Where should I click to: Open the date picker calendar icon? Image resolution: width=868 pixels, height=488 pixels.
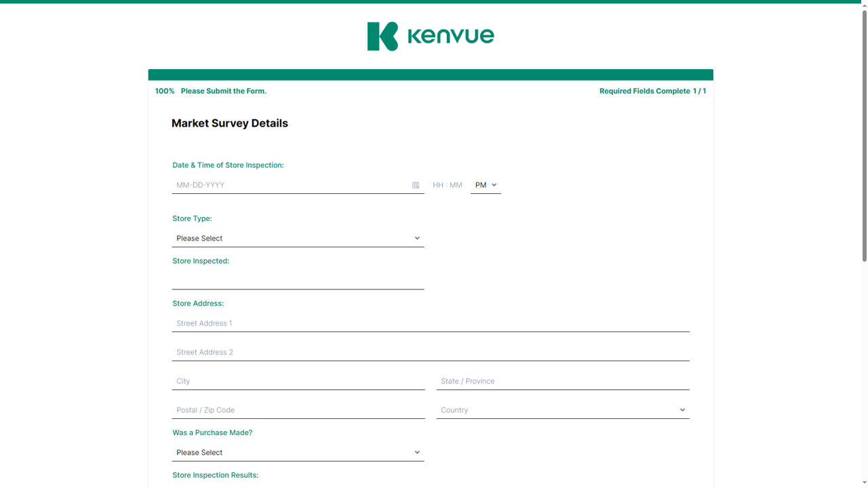point(416,184)
